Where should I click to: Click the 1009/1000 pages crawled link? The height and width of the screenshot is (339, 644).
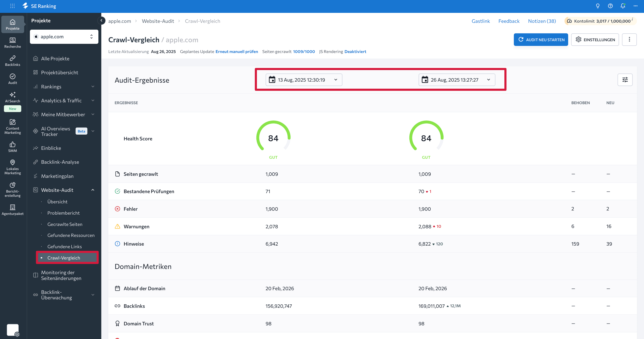[x=304, y=51]
